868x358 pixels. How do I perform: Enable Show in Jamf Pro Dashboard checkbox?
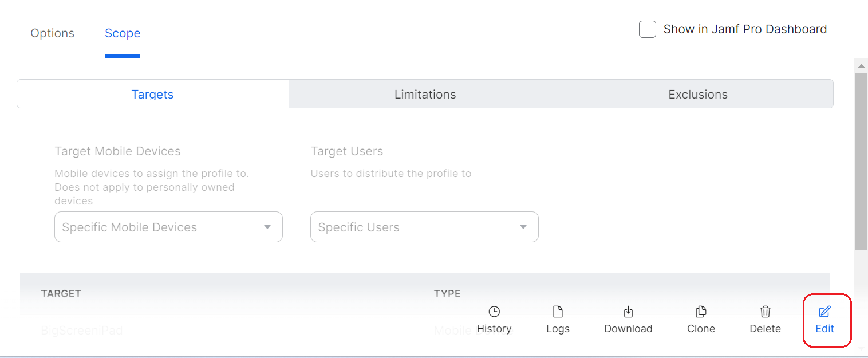click(x=648, y=29)
